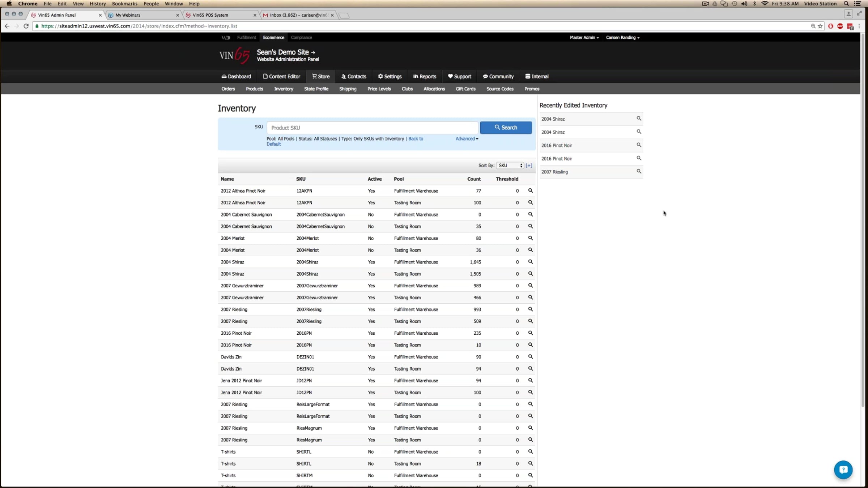Open the Reports main navigation tab

point(425,77)
